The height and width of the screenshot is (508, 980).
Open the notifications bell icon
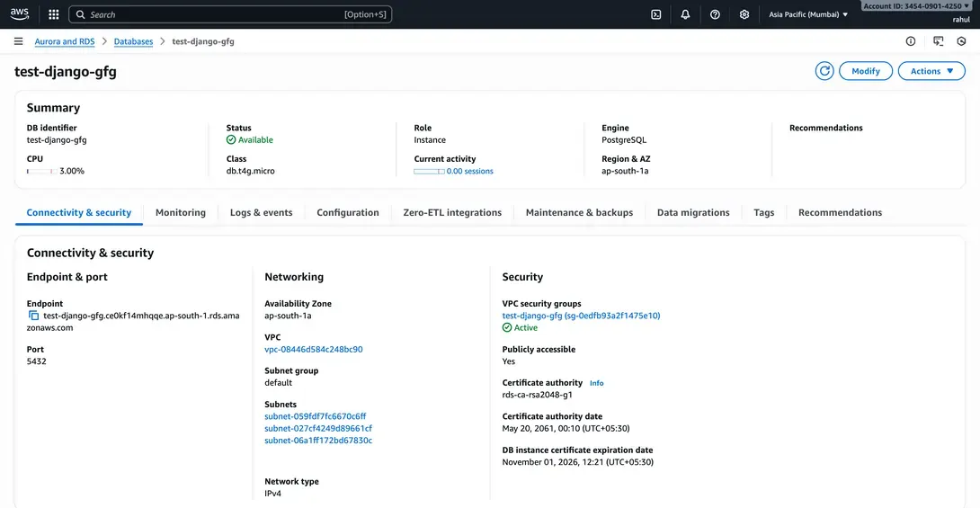click(x=685, y=14)
